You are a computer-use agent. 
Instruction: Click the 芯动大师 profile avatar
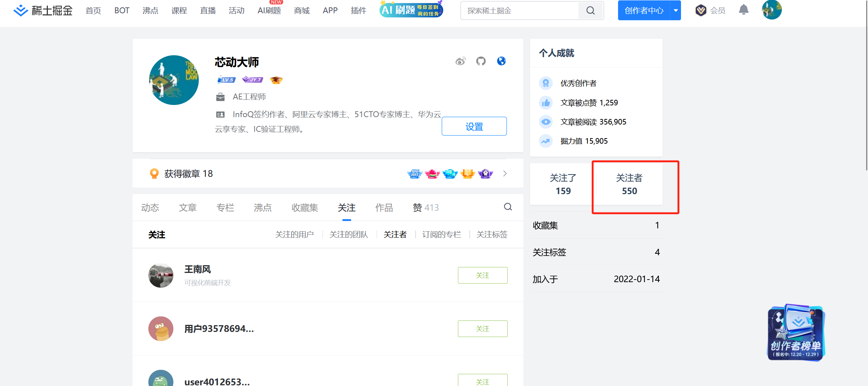point(174,80)
